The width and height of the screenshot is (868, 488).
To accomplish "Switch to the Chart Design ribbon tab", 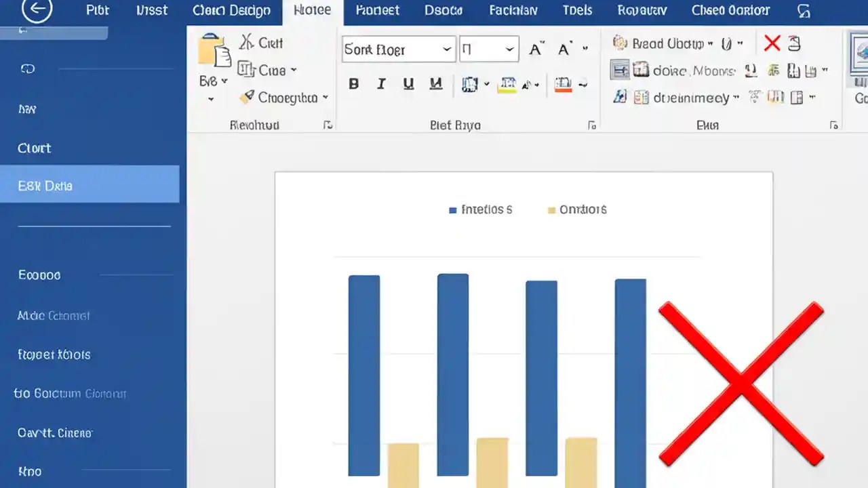I will pyautogui.click(x=231, y=10).
